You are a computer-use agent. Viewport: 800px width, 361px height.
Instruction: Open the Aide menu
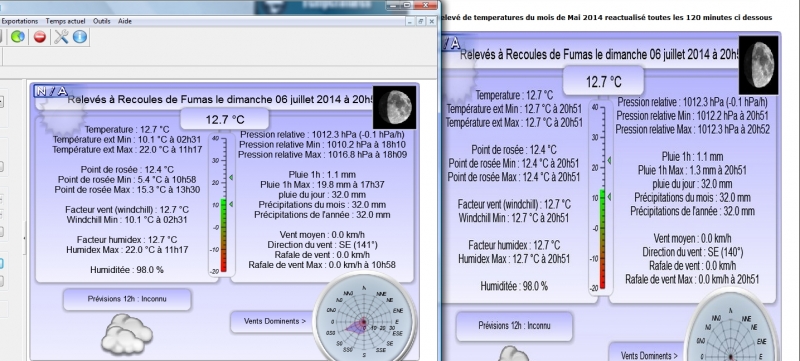124,21
